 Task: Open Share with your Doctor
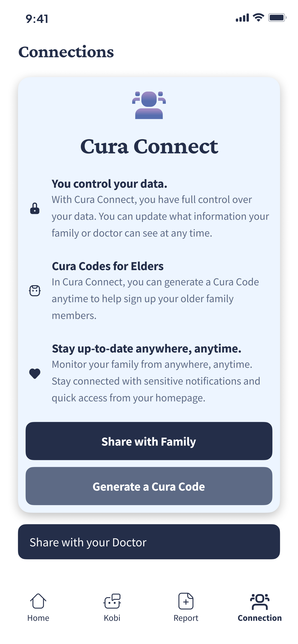pyautogui.click(x=149, y=542)
